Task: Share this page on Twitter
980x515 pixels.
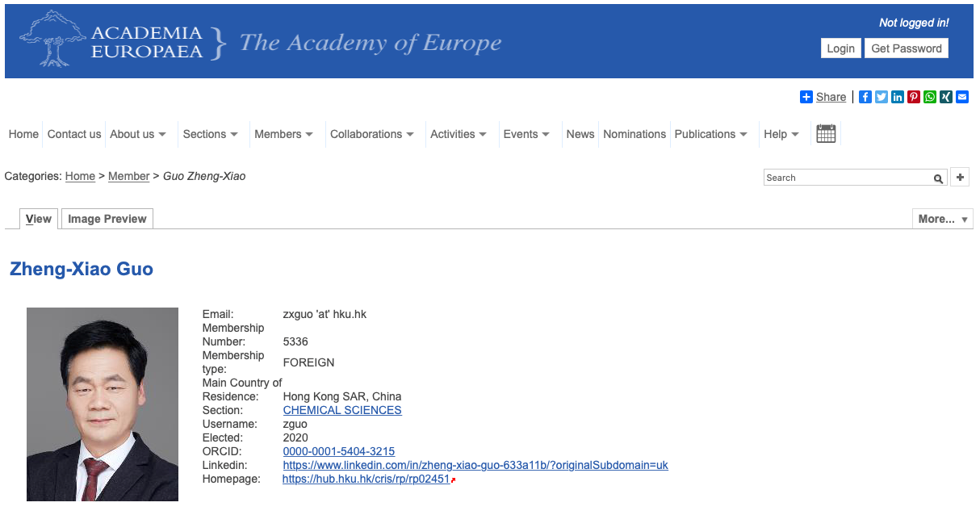Action: pos(881,97)
